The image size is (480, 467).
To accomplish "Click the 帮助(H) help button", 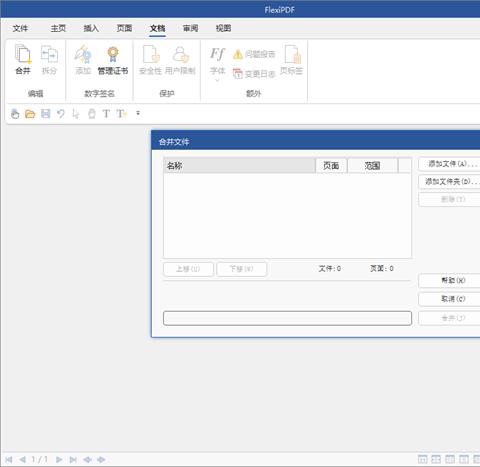I will pos(449,281).
